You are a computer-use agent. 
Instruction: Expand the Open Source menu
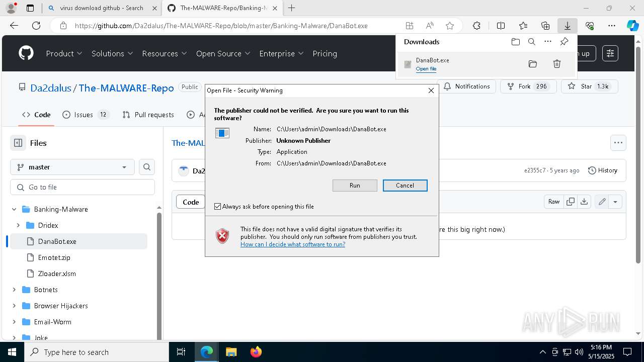[x=223, y=53]
